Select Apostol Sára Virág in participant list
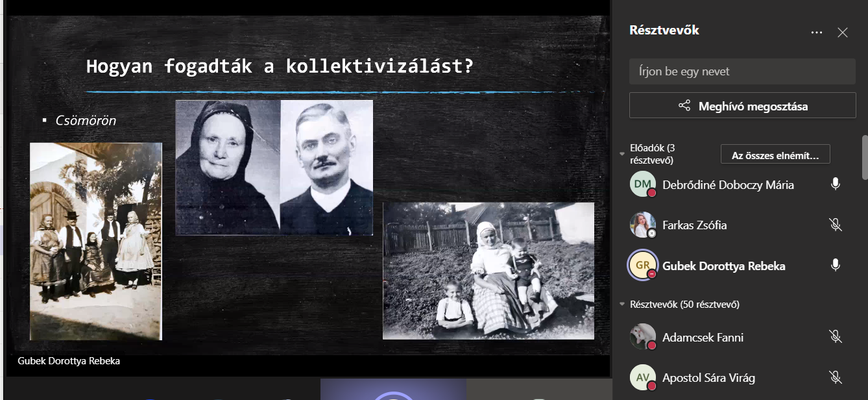 click(x=708, y=377)
